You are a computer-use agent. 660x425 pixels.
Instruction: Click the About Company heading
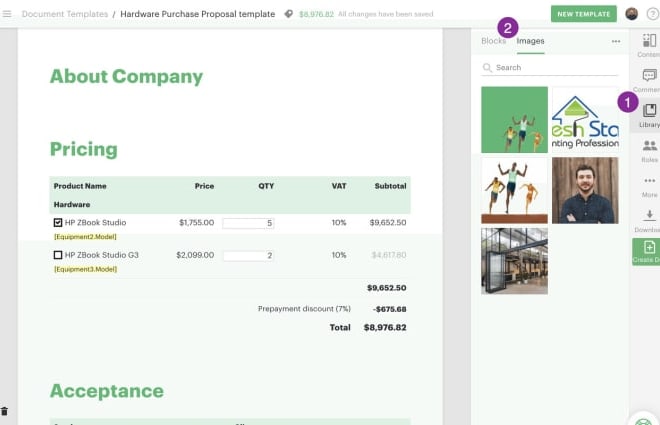[x=126, y=77]
